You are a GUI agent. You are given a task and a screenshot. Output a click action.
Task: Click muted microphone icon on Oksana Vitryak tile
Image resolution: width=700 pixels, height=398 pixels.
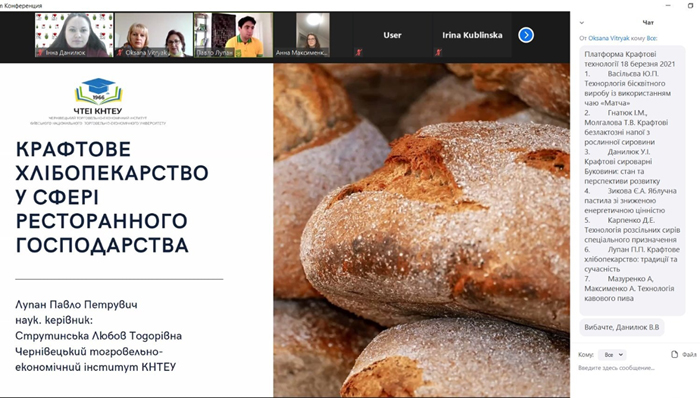coord(120,53)
